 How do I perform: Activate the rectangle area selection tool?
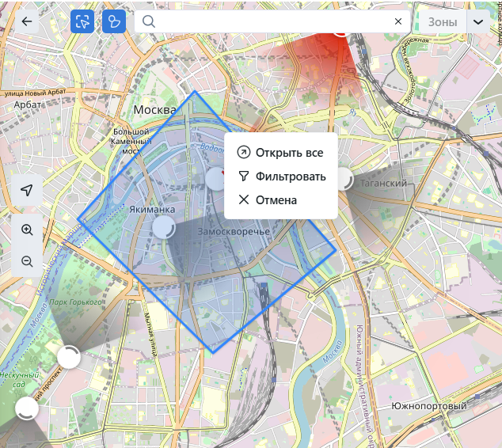(82, 21)
